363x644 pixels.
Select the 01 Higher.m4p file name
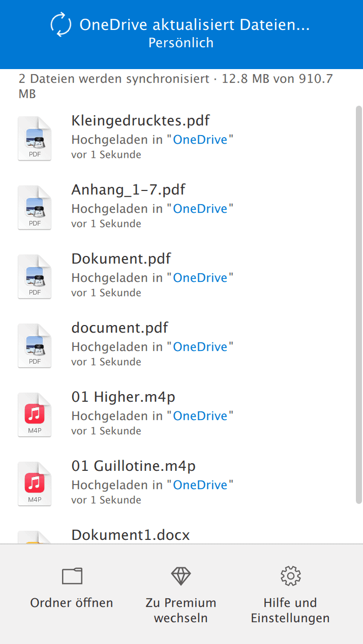tap(123, 397)
